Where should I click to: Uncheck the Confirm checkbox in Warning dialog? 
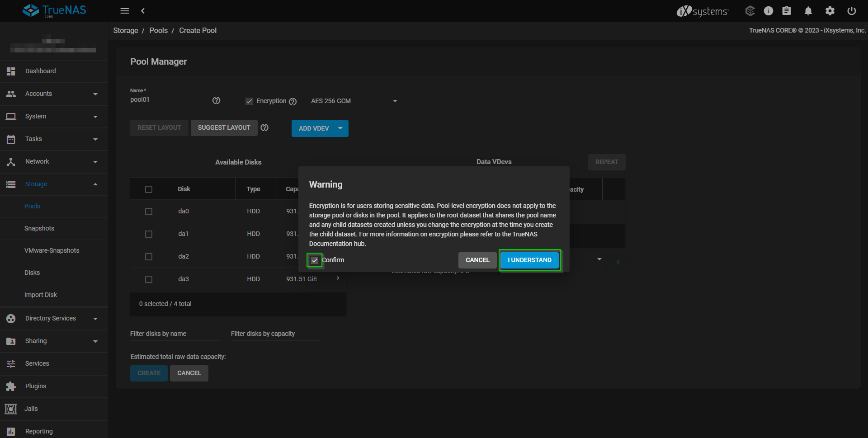point(315,260)
